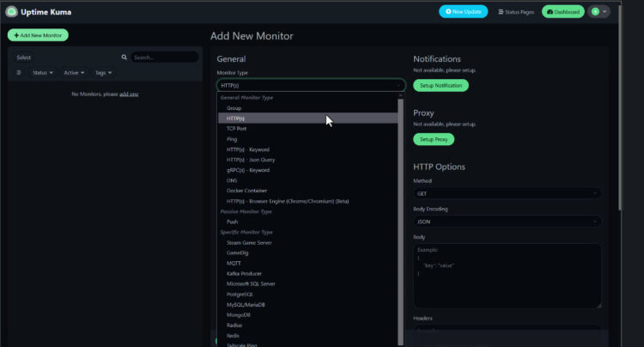Click the list filter icon beside Status
The image size is (644, 347).
tap(19, 73)
